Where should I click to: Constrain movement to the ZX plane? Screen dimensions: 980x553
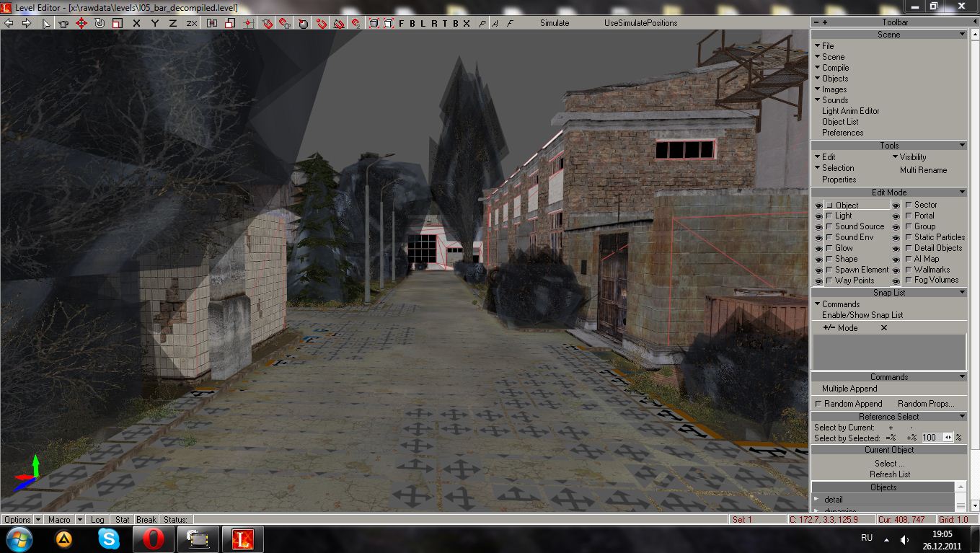[x=191, y=23]
